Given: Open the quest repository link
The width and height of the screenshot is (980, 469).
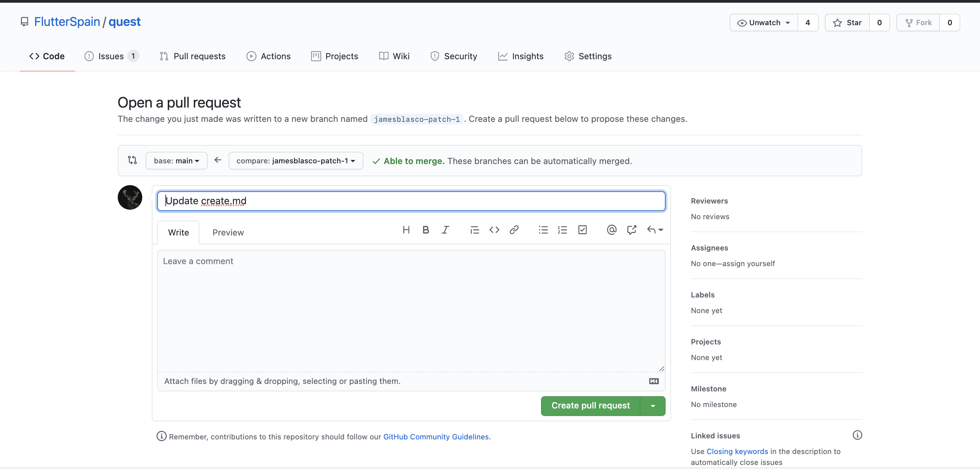Looking at the screenshot, I should coord(125,22).
